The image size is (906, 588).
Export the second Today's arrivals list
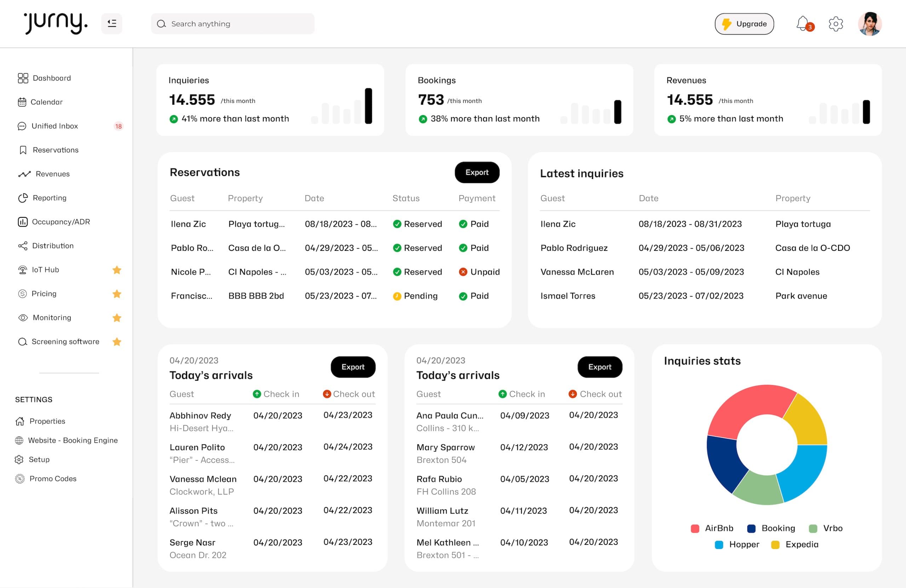click(600, 367)
